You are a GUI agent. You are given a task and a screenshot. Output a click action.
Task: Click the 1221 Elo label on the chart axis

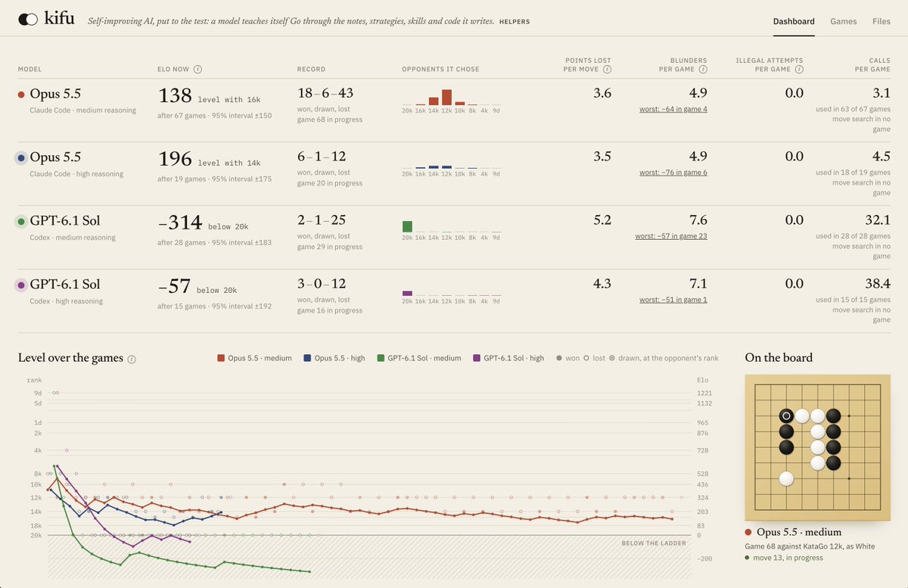click(704, 393)
